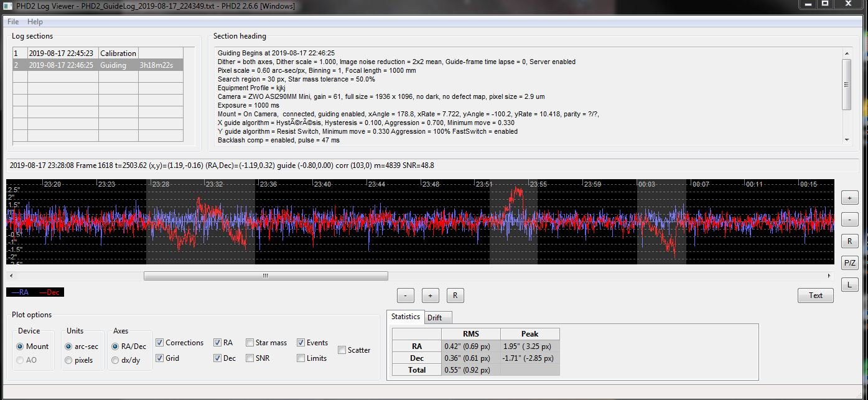
Task: Select the dx/dy axes radio button
Action: pyautogui.click(x=115, y=360)
